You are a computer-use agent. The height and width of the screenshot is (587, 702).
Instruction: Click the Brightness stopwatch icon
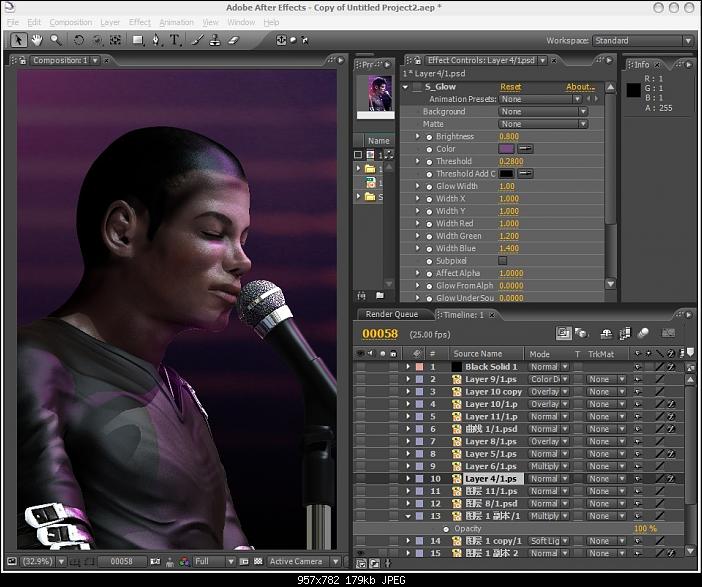429,137
